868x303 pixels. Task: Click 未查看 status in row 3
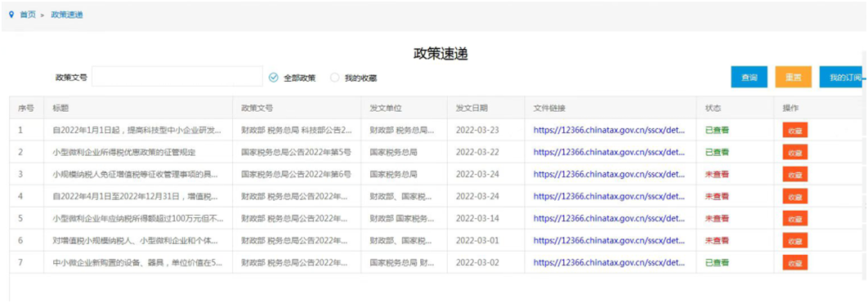point(716,174)
